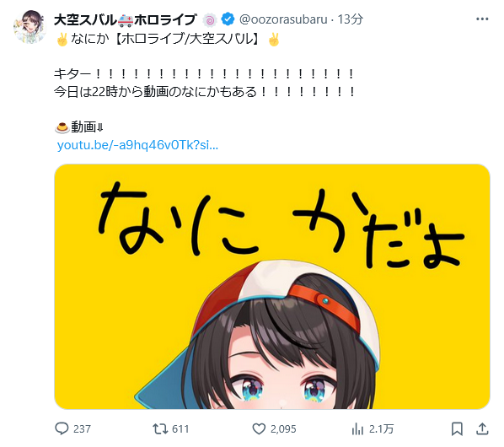
Task: Click the pink swirl affiliate badge
Action: pyautogui.click(x=210, y=20)
